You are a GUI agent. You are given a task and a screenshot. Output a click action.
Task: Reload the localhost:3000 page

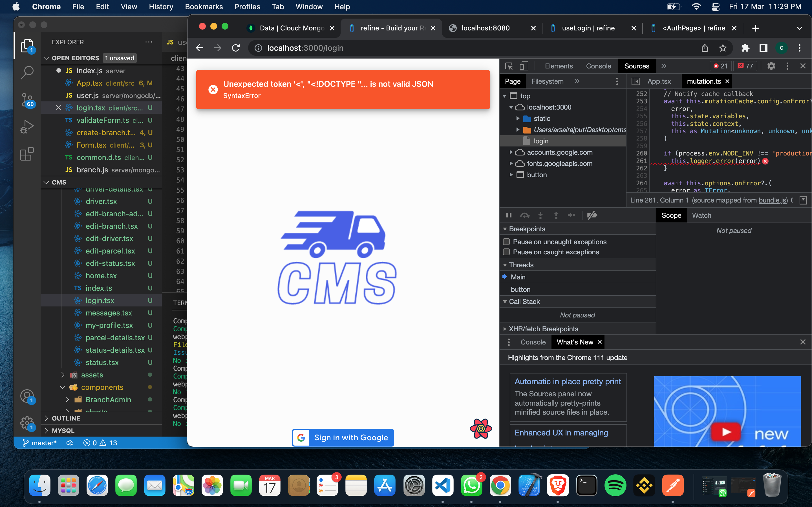tap(236, 48)
